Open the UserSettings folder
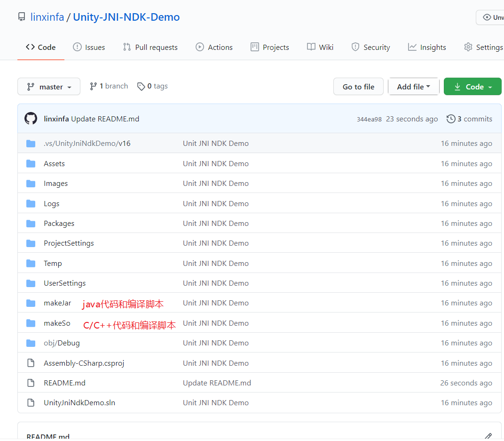This screenshot has width=504, height=441. coord(64,283)
